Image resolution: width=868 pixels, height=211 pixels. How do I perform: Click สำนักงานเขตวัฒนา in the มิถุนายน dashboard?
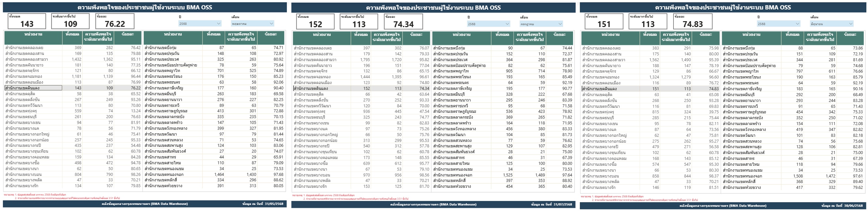(739, 135)
